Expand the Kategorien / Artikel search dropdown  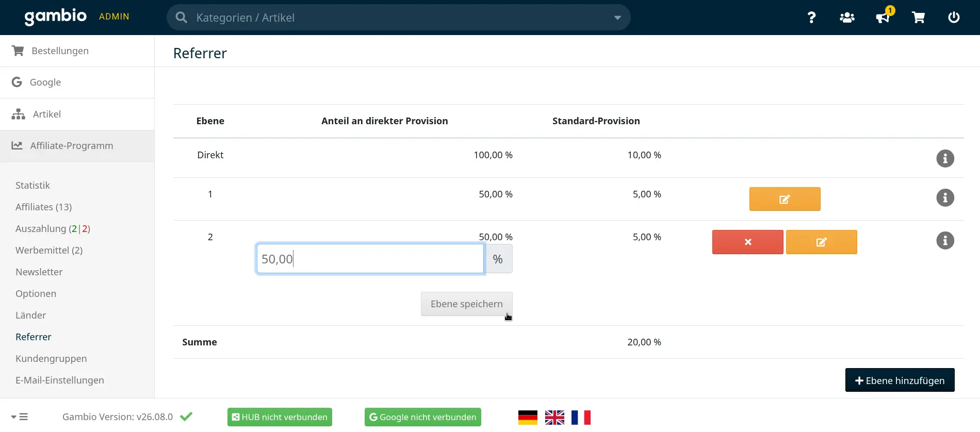(617, 18)
